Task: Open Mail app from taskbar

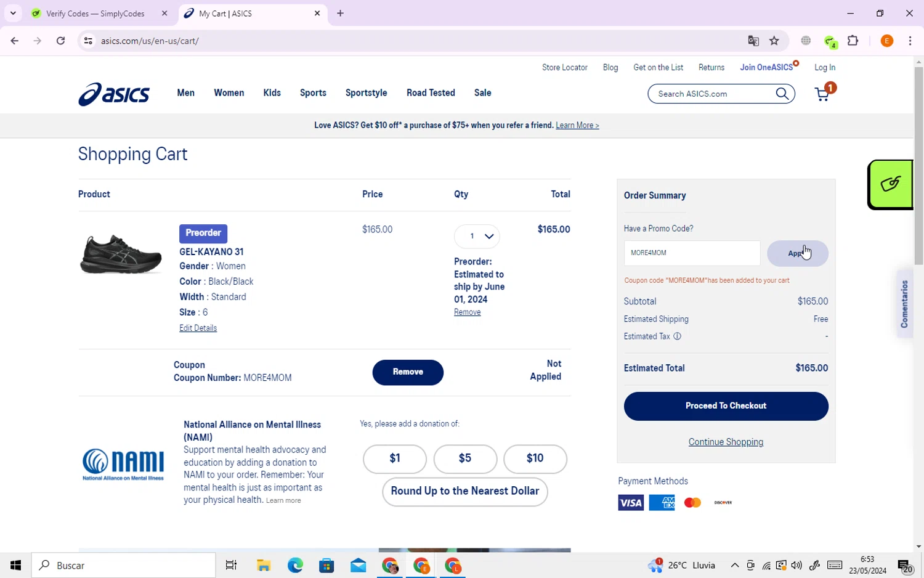Action: (359, 565)
